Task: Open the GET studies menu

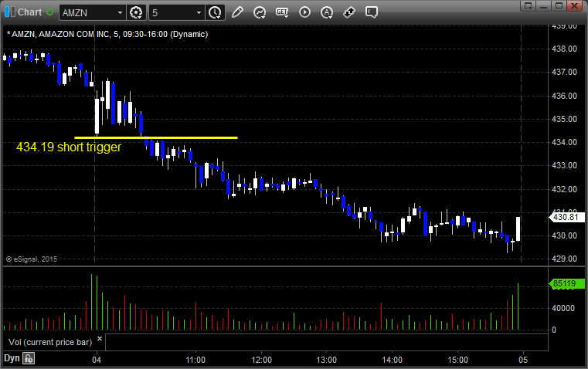Action: pyautogui.click(x=282, y=12)
